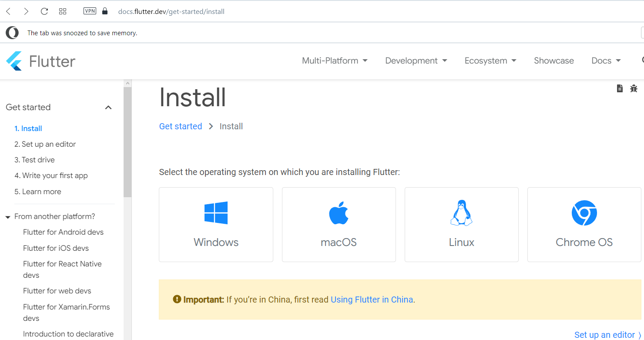
Task: Click the sidebar scrollbar thumb
Action: (x=127, y=142)
